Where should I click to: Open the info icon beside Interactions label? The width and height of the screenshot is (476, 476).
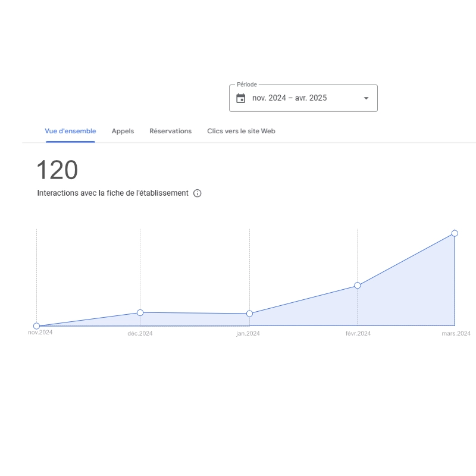[x=198, y=193]
